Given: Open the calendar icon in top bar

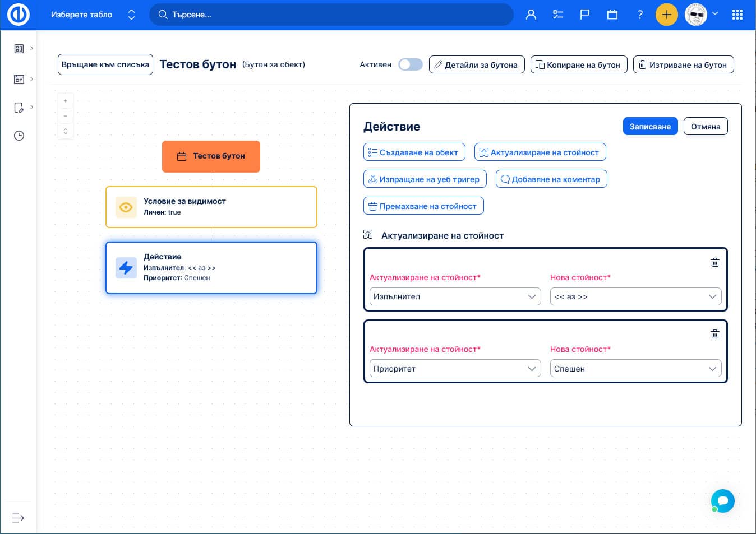Looking at the screenshot, I should [612, 15].
